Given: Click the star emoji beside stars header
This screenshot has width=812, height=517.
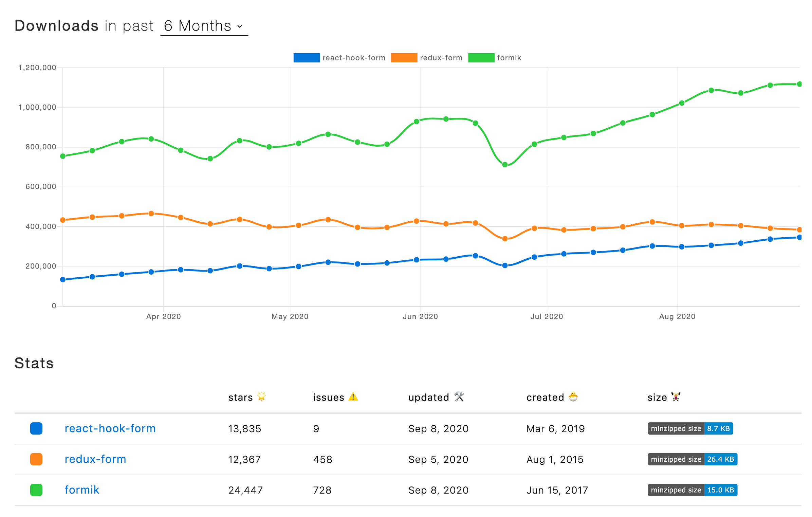Looking at the screenshot, I should pyautogui.click(x=261, y=396).
